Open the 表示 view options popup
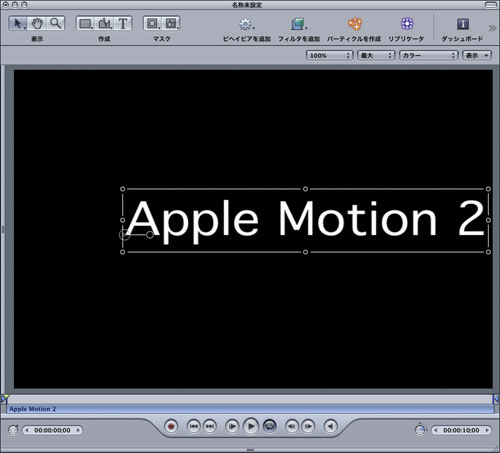Viewport: 500px width, 453px height. tap(477, 55)
